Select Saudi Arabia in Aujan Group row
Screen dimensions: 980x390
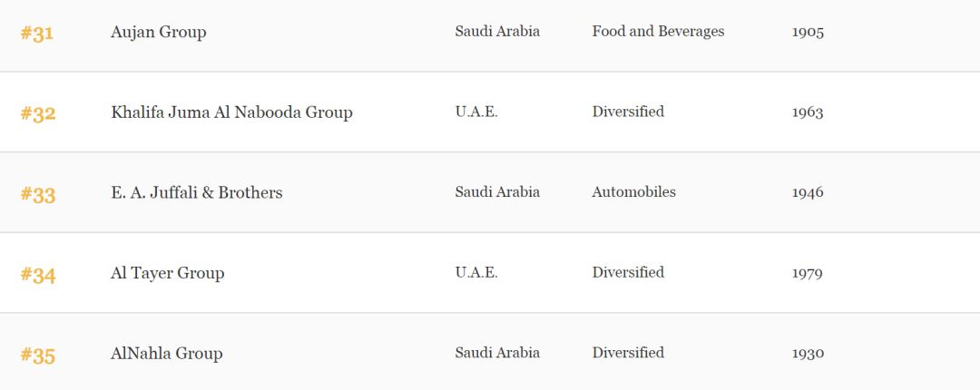[x=497, y=31]
